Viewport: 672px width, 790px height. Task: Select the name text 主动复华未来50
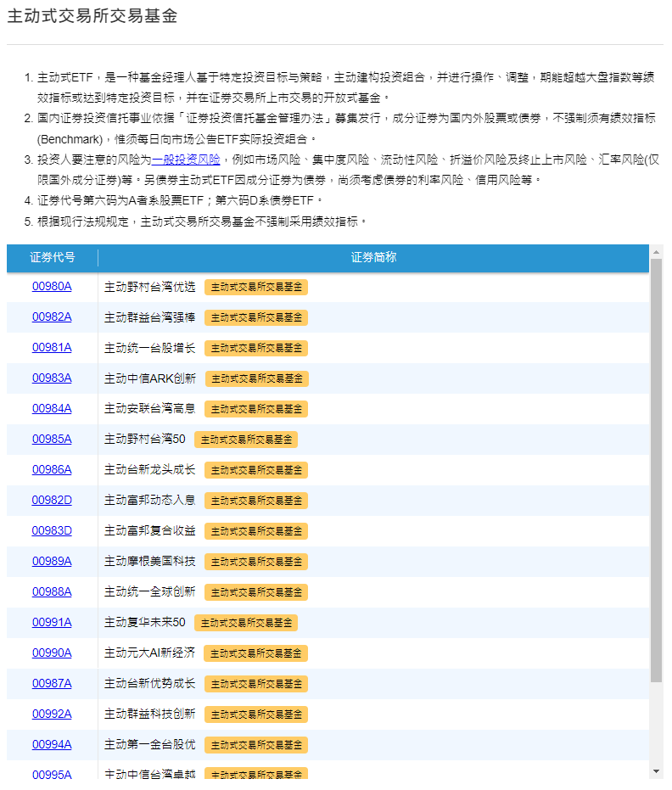point(144,623)
